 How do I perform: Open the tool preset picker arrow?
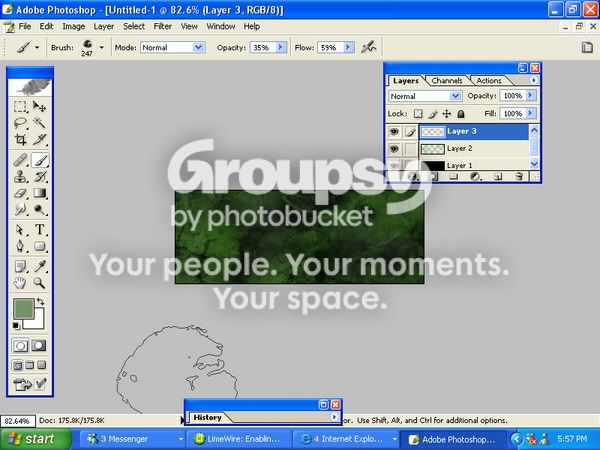[x=37, y=47]
